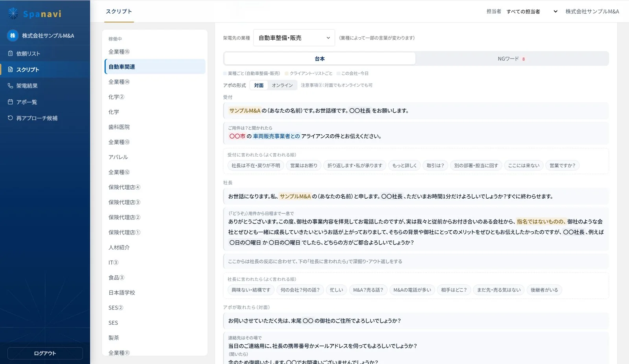This screenshot has width=629, height=364.
Task: Open the スクリプト top tab
Action: pyautogui.click(x=119, y=11)
